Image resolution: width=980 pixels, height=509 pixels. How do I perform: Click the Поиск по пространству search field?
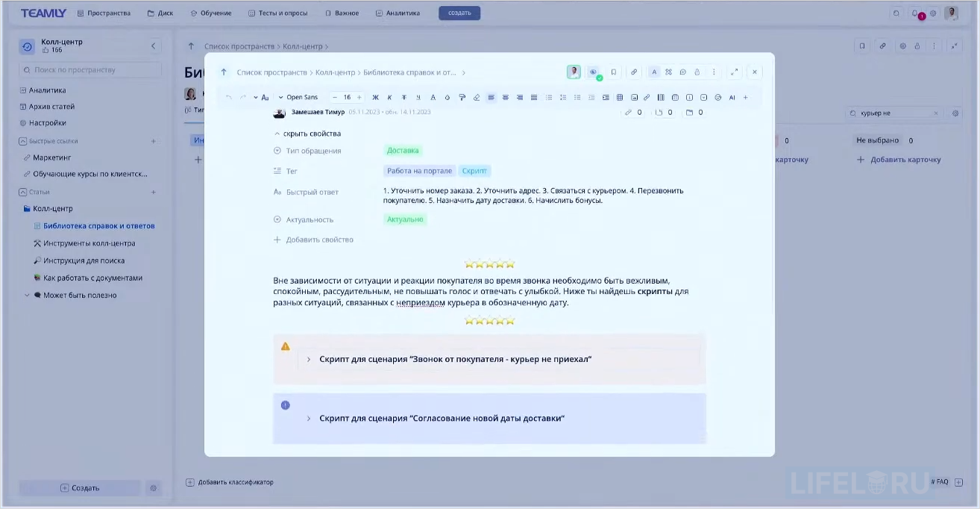[x=84, y=69]
